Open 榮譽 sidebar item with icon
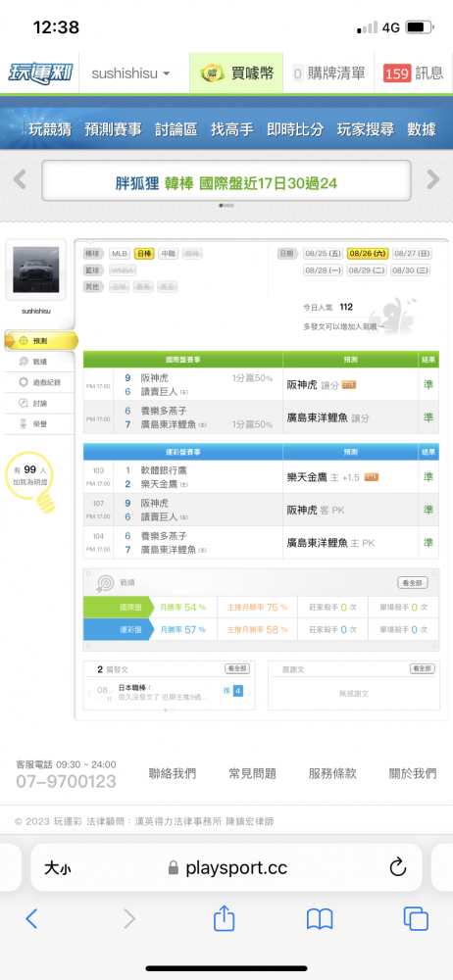Image resolution: width=453 pixels, height=980 pixels. click(37, 424)
